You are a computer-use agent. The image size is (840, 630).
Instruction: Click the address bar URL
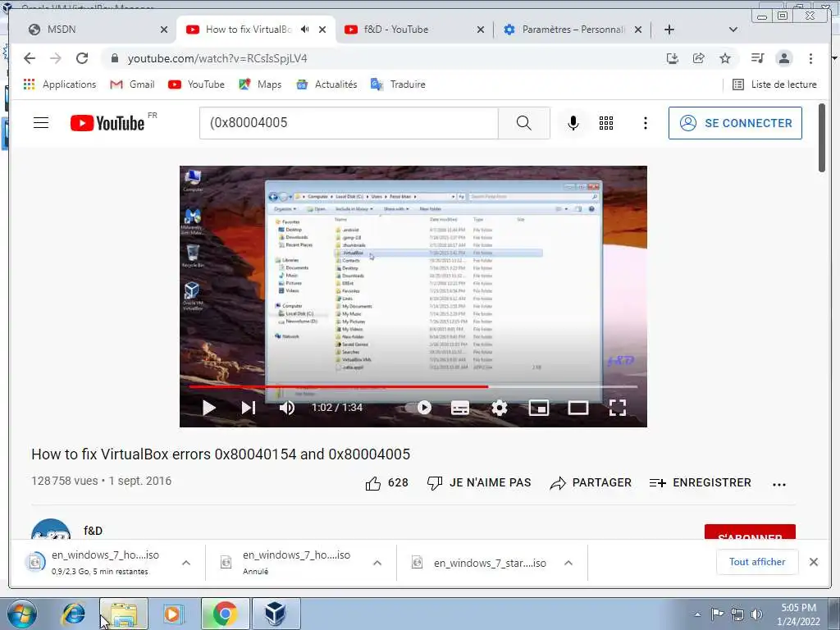(x=217, y=58)
